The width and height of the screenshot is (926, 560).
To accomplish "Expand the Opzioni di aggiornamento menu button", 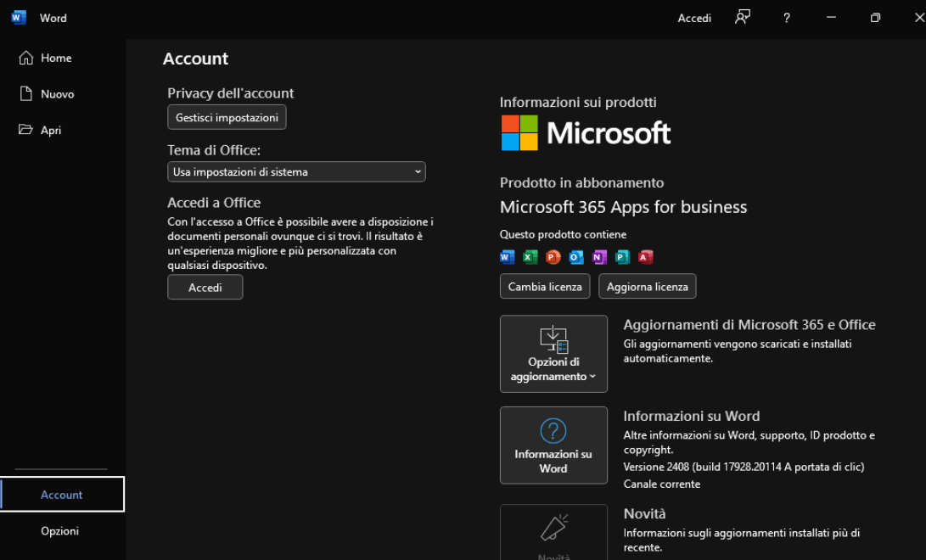I will point(553,354).
